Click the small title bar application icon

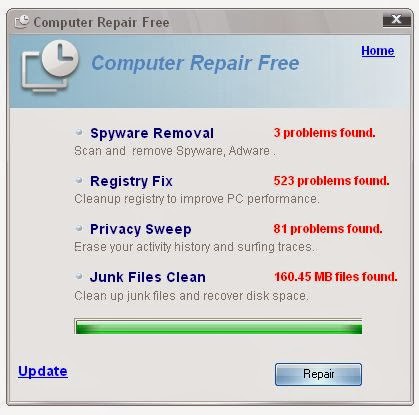[22, 22]
